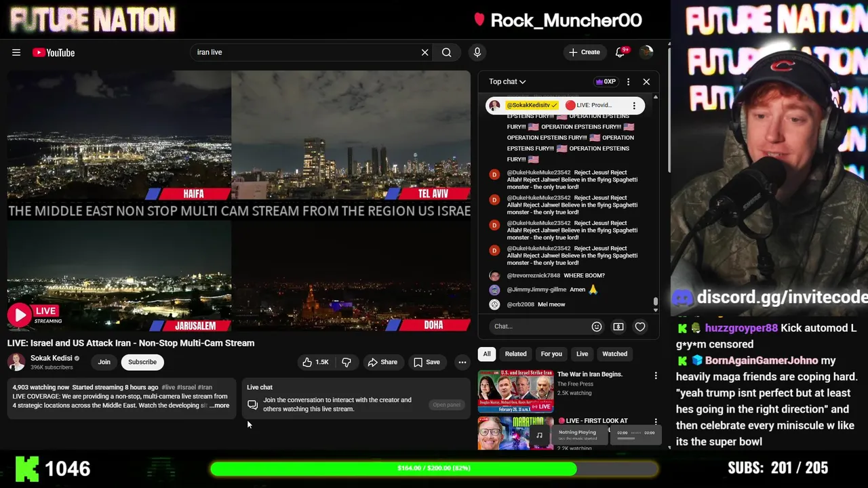
Task: Expand video description with ...more
Action: (219, 405)
